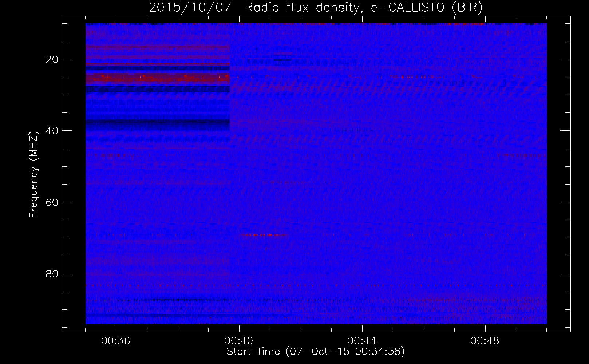Click the 'Frequency (MHZ)' axis label

(x=33, y=175)
